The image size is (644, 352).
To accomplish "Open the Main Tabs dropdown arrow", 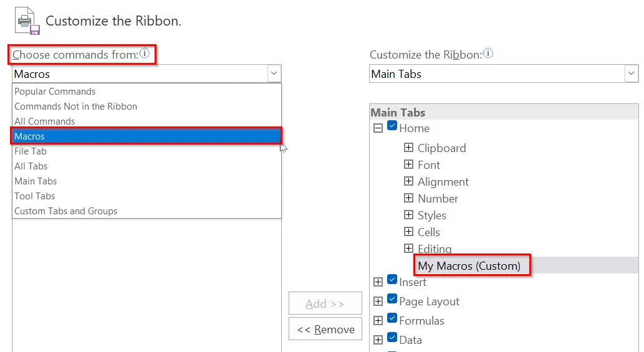I will coord(632,74).
